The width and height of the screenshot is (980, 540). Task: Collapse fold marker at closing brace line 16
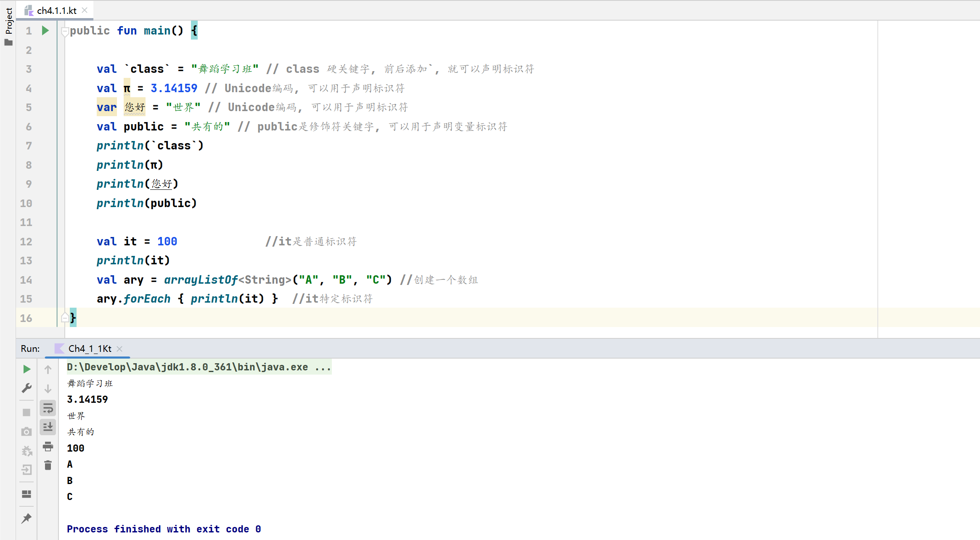point(65,318)
